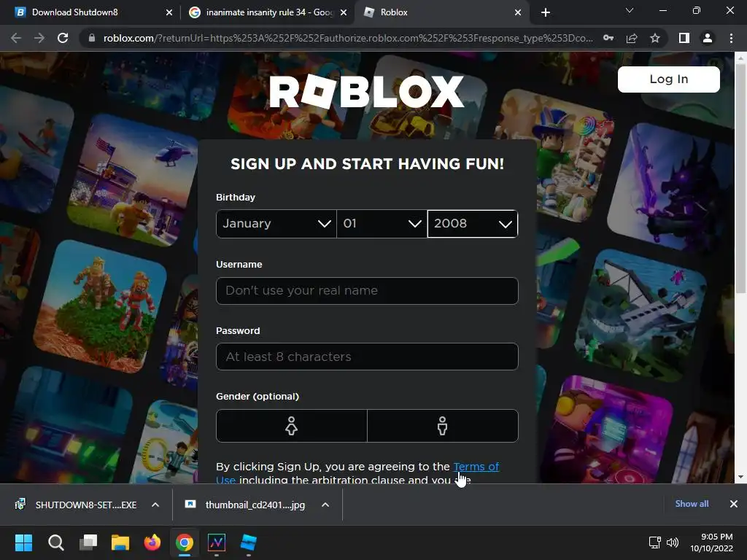The height and width of the screenshot is (560, 747).
Task: Click Show all downloads
Action: [692, 504]
